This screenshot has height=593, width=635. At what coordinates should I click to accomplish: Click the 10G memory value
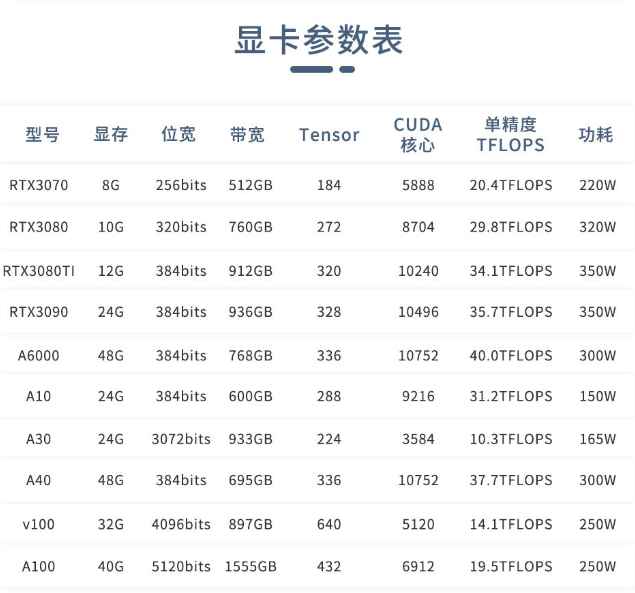tap(111, 227)
